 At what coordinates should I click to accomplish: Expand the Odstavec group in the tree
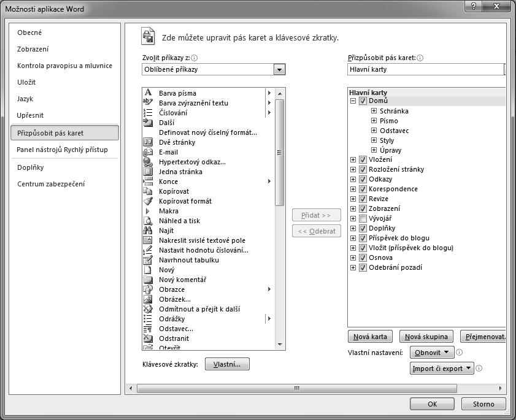coord(374,131)
